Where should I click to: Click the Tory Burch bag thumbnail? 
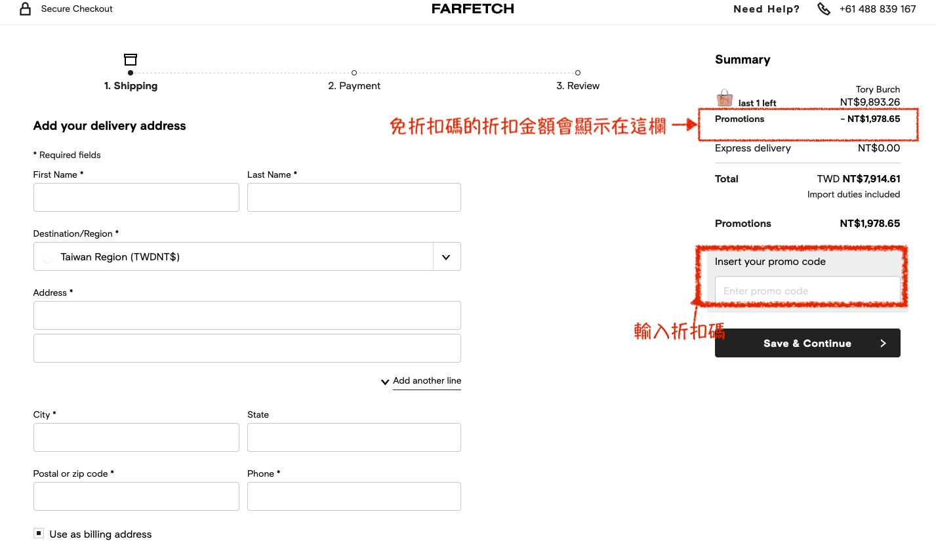(725, 98)
